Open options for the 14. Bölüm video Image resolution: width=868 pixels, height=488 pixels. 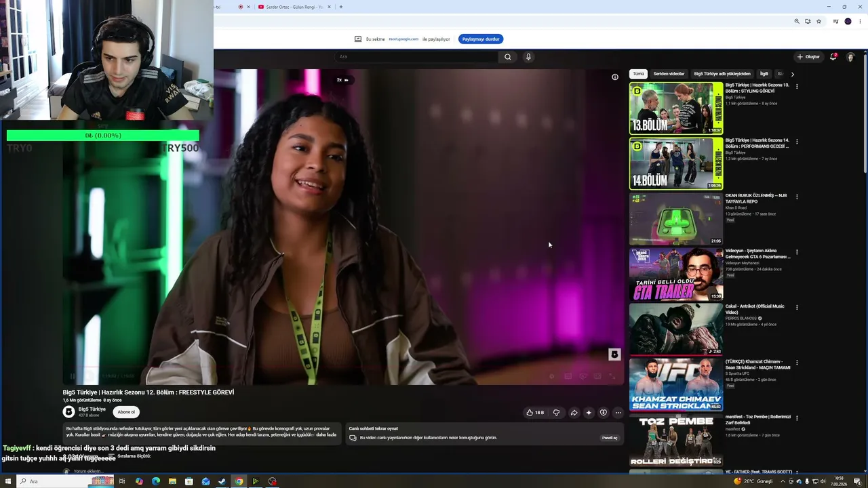(x=797, y=142)
